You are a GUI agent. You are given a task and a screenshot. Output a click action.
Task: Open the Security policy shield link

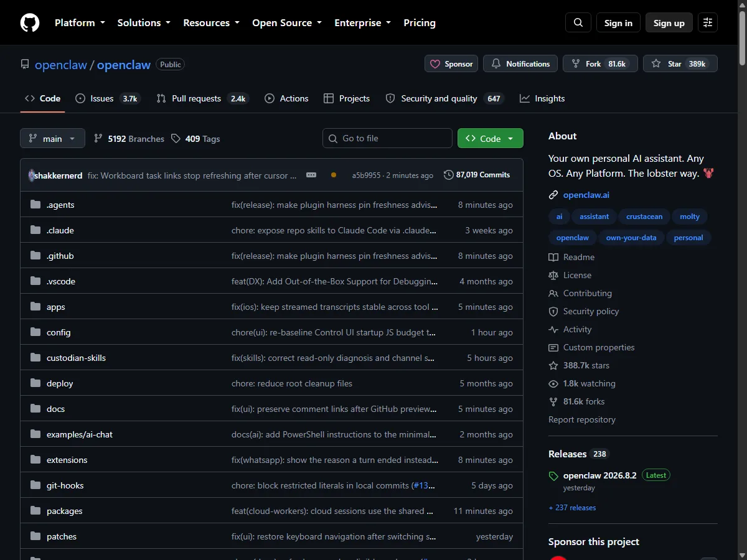(584, 311)
